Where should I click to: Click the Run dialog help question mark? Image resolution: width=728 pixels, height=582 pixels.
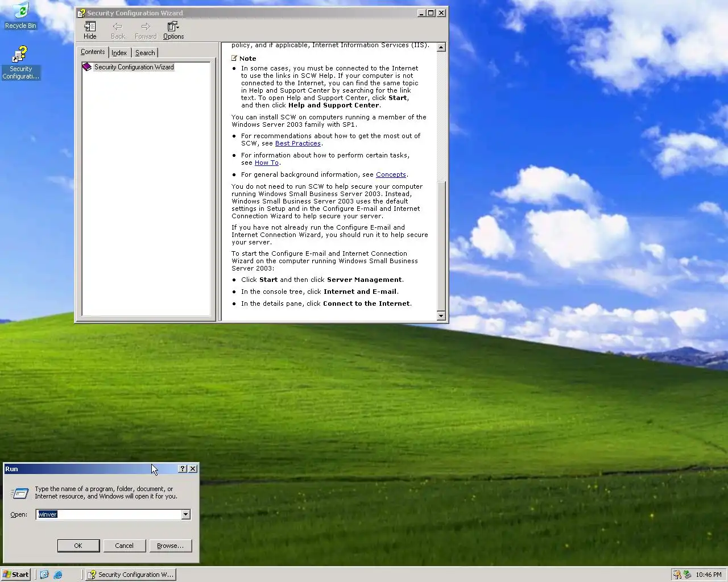183,469
